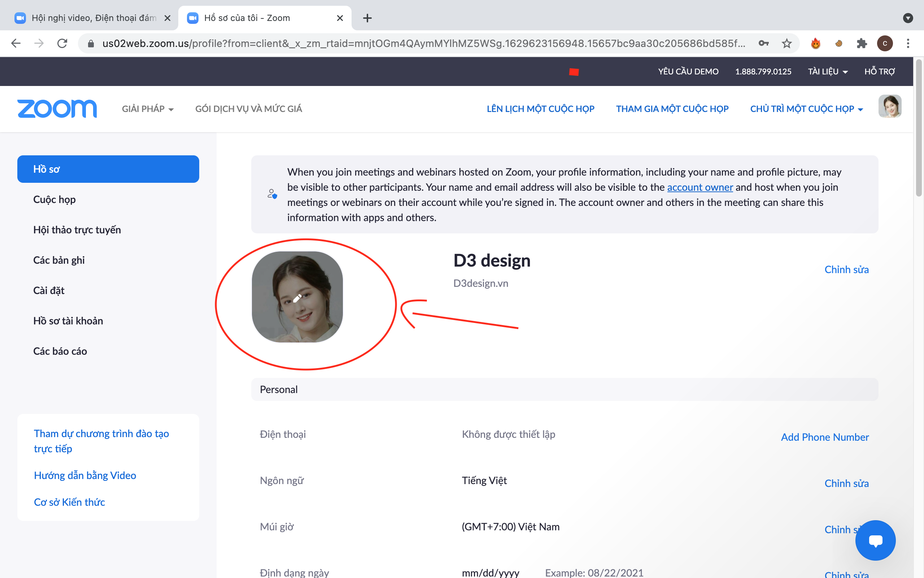Click the 1.888.799.0125 phone number
The image size is (924, 578).
[763, 72]
